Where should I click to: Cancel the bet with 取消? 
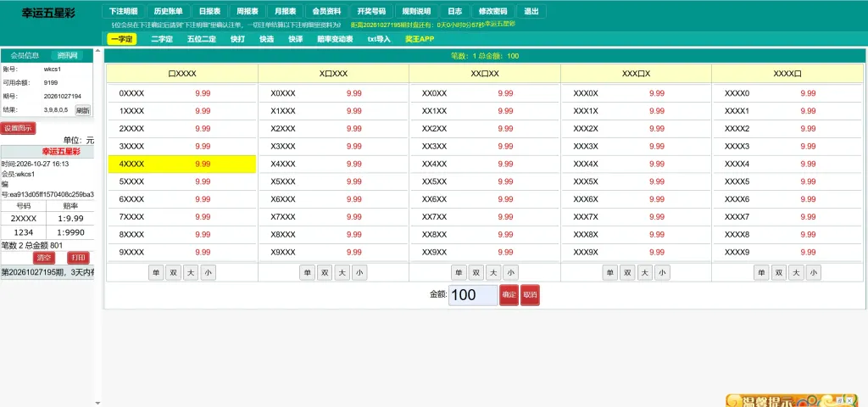530,295
